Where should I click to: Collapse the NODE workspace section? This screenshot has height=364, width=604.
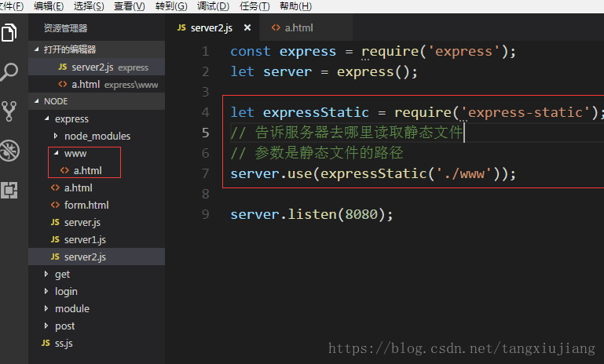click(37, 101)
